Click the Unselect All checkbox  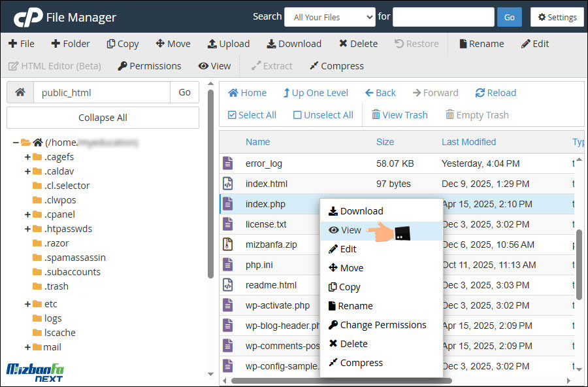pyautogui.click(x=297, y=115)
